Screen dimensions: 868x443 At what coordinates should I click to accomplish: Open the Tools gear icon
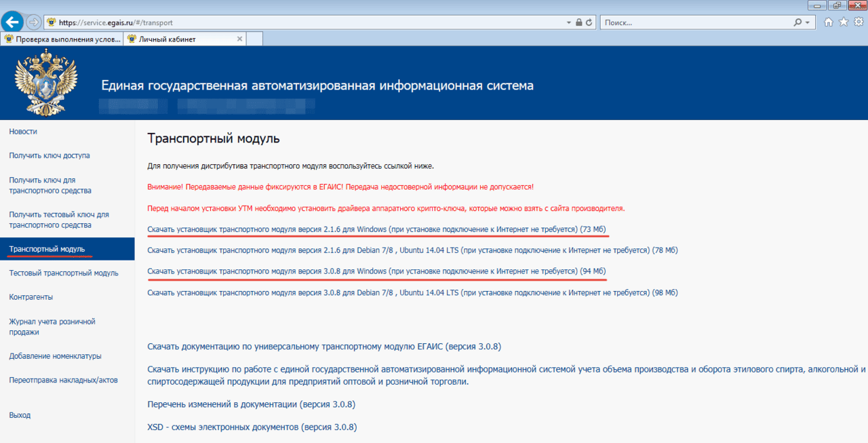pos(859,22)
